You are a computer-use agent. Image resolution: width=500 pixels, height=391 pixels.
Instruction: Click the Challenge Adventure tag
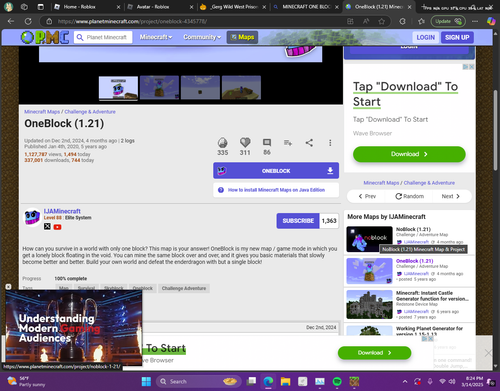coord(184,288)
